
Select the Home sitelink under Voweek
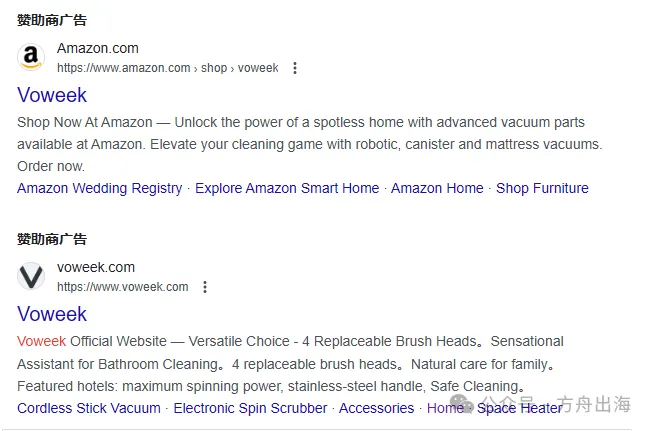pos(444,408)
